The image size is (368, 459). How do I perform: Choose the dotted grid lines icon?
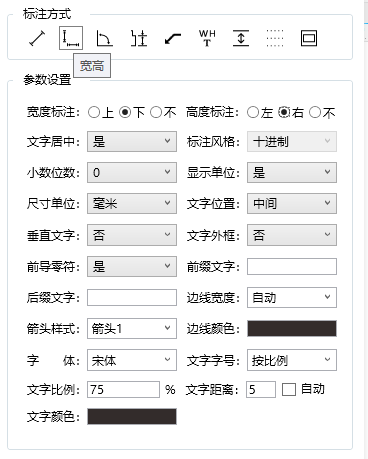[275, 38]
